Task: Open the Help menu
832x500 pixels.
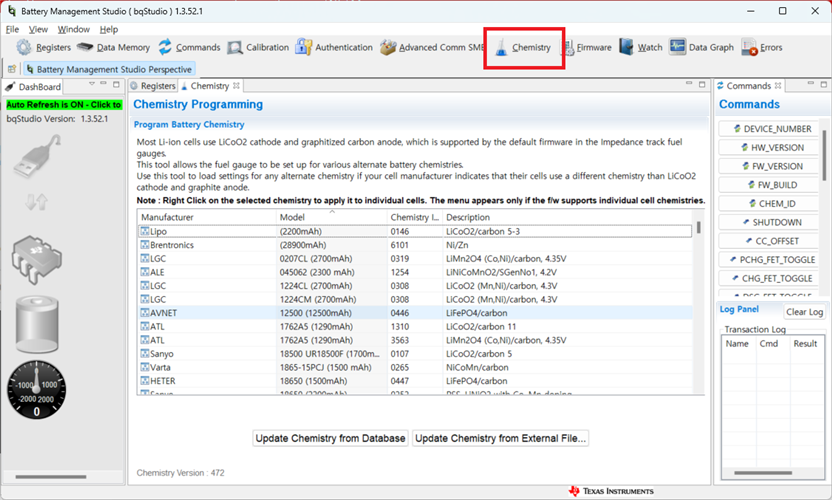Action: [x=109, y=29]
